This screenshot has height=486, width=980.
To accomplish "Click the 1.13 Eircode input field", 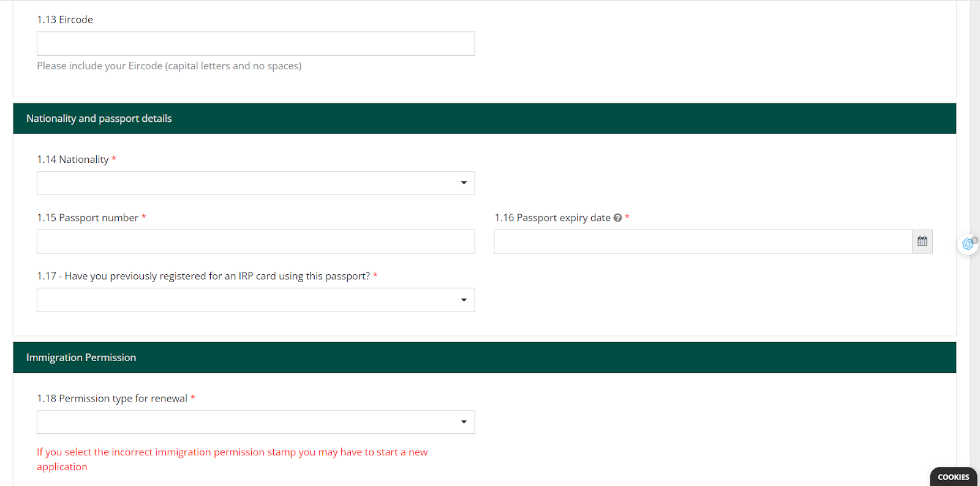I will point(255,43).
